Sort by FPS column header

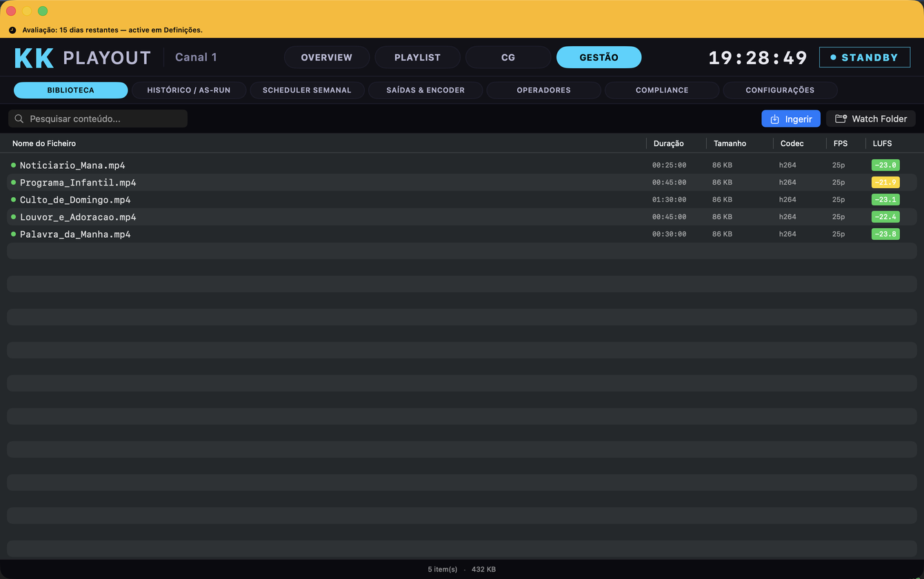tap(841, 143)
